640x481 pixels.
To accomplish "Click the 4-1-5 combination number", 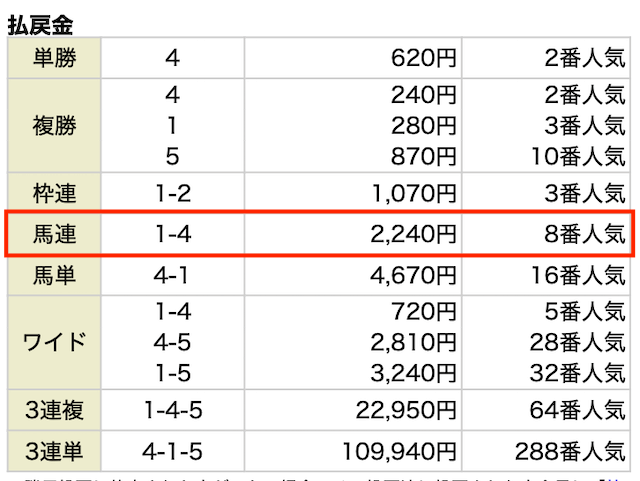I will pyautogui.click(x=172, y=452).
